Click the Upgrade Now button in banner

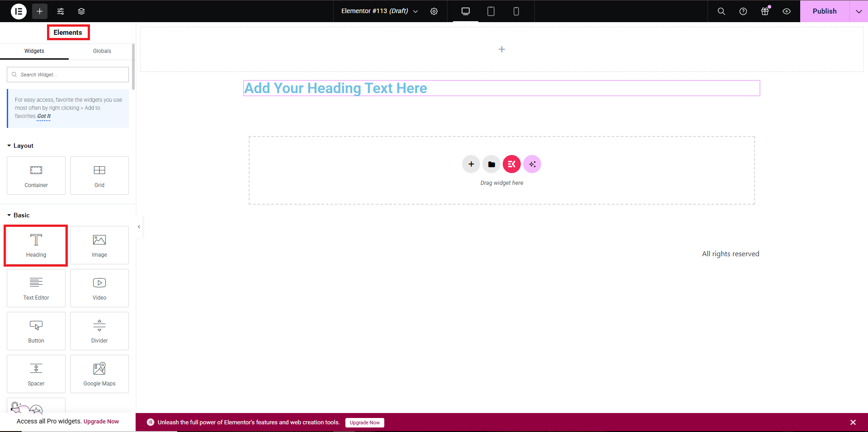(365, 423)
